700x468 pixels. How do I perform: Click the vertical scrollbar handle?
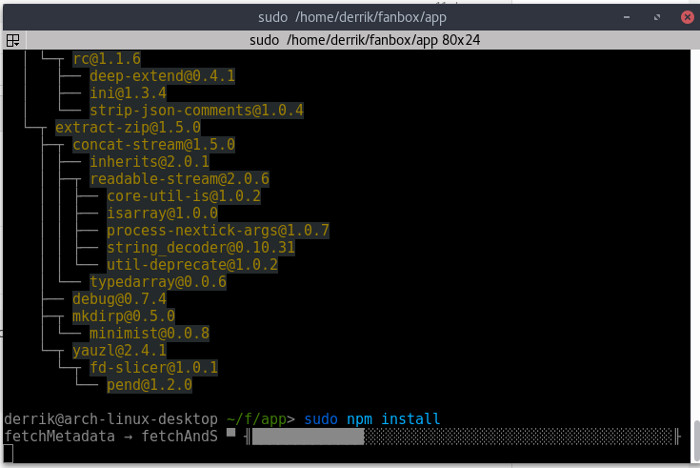point(696,441)
